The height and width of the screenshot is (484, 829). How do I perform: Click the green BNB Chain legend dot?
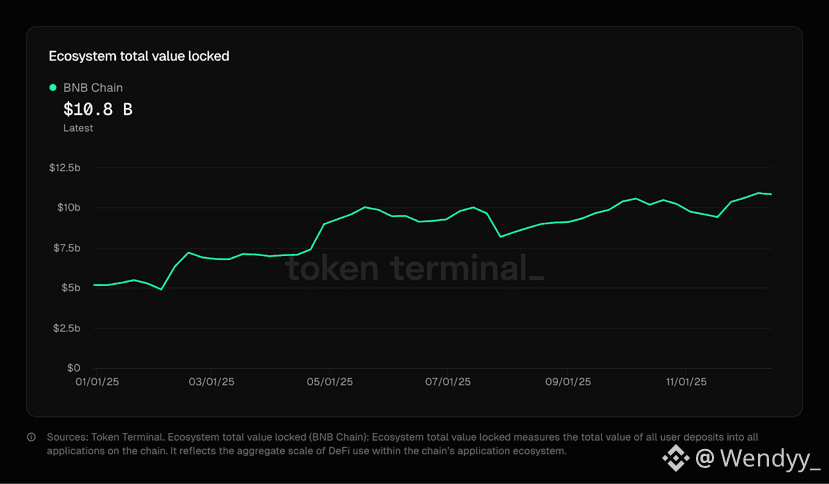(x=53, y=88)
